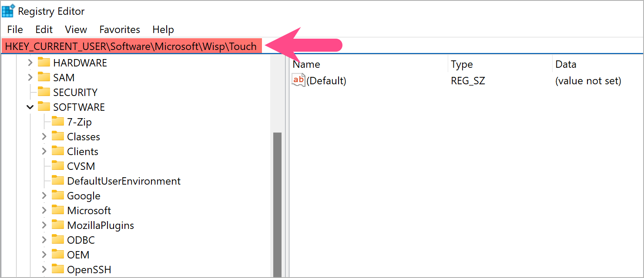Expand the Microsoft key chevron
This screenshot has width=644, height=278.
(x=44, y=210)
